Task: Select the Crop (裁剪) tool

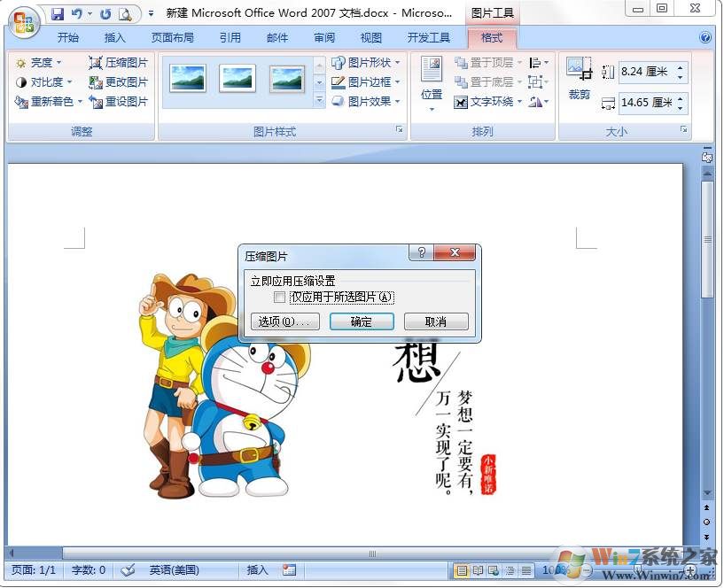Action: click(580, 80)
